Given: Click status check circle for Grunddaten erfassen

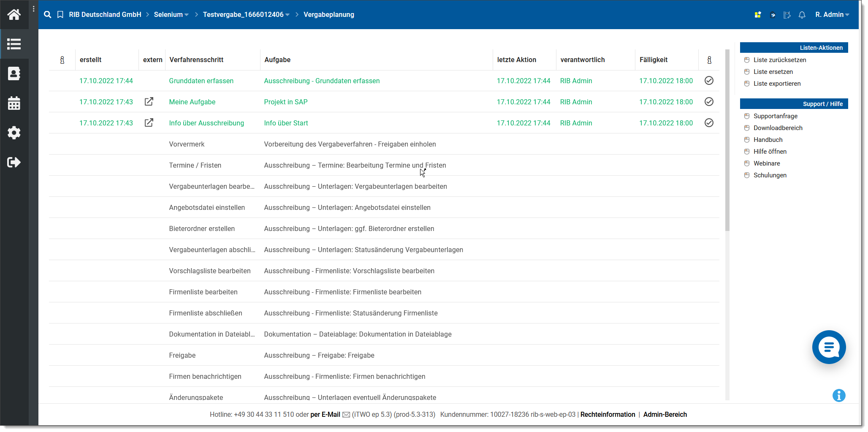Looking at the screenshot, I should point(709,80).
